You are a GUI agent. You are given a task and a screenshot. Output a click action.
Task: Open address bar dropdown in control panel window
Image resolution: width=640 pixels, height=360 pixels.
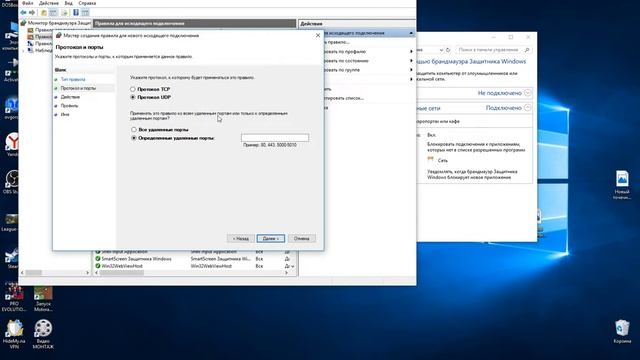441,50
